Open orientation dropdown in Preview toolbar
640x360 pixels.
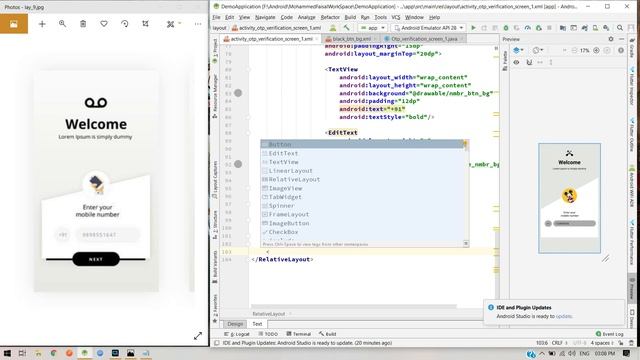tap(538, 50)
